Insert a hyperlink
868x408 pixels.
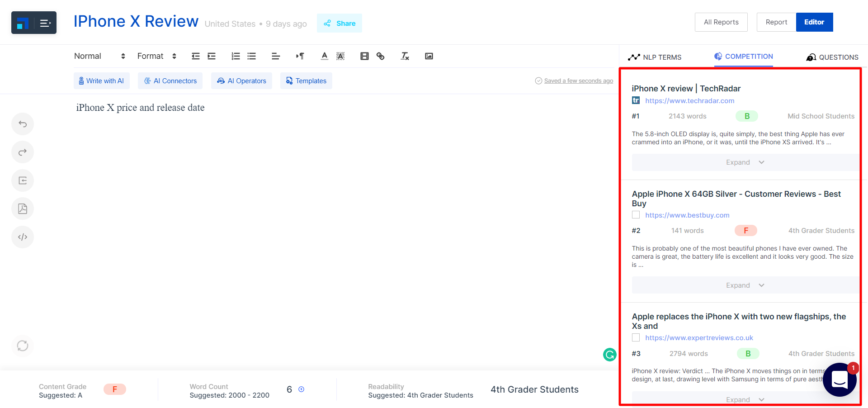tap(381, 56)
